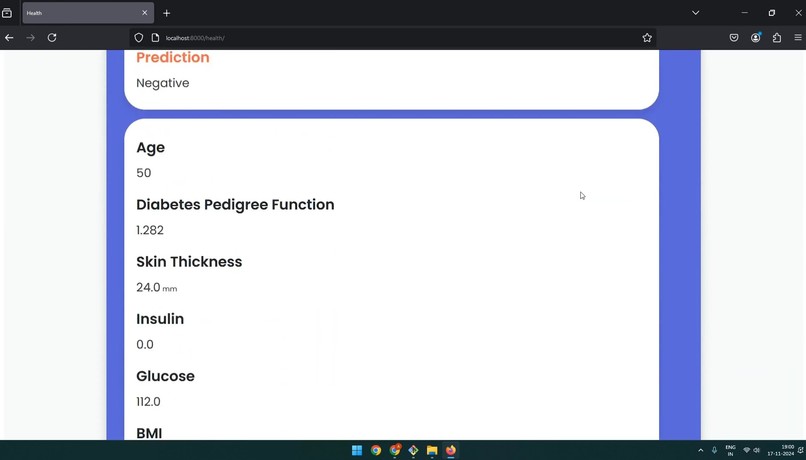Open Save to Pocket icon
806x460 pixels.
point(734,38)
